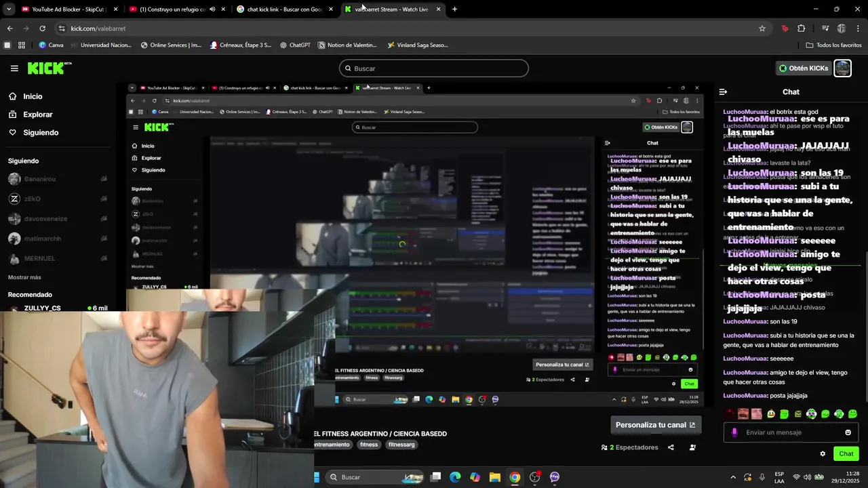Open Explorar in Kick sidebar

(x=31, y=115)
